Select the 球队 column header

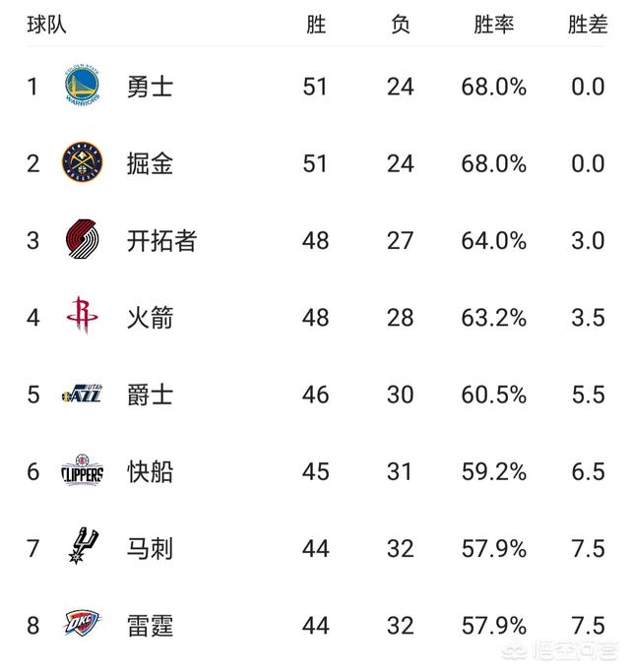[x=46, y=24]
